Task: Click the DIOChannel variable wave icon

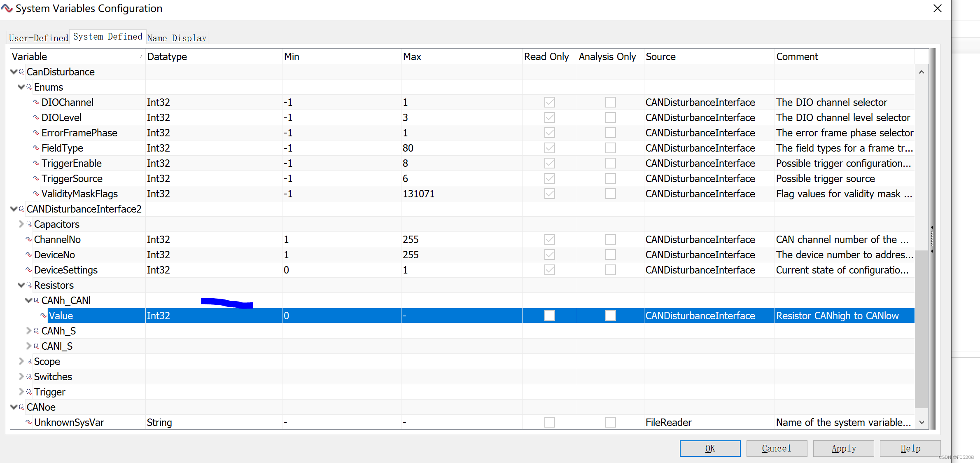Action: click(36, 102)
